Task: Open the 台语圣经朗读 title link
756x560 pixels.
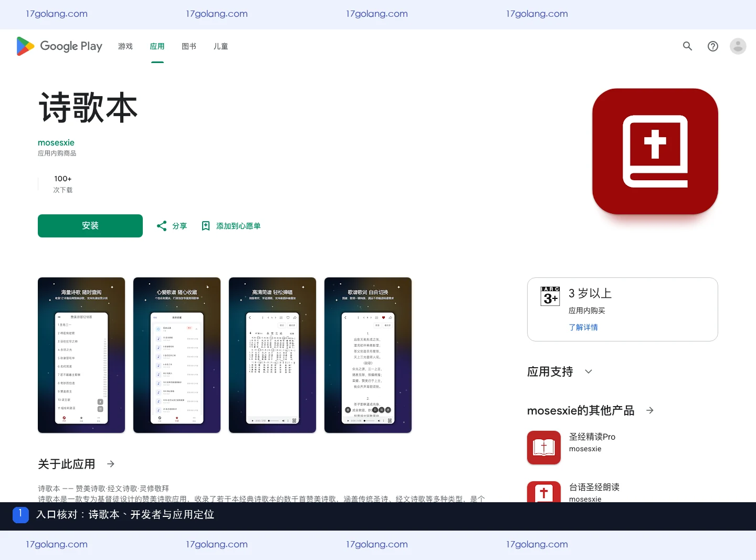Action: 594,487
